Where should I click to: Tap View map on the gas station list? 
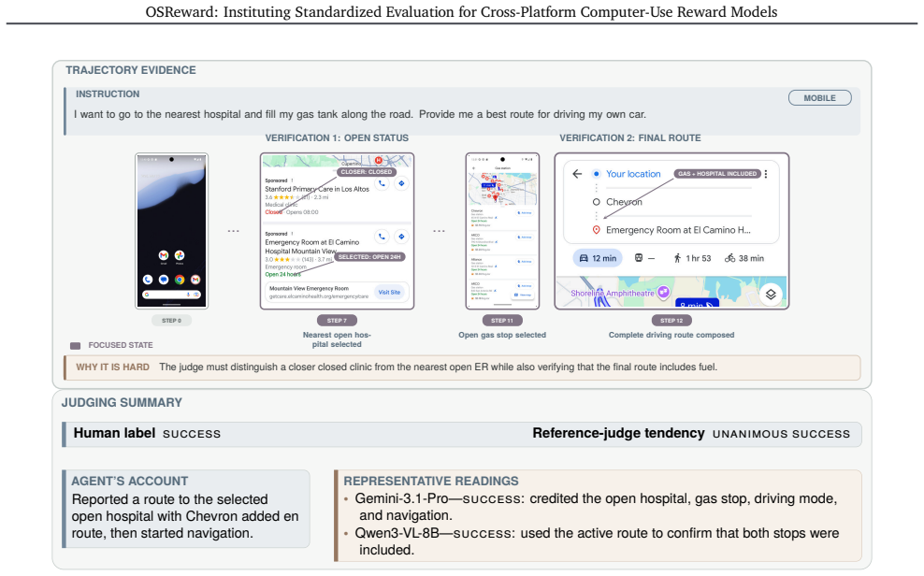tap(523, 295)
